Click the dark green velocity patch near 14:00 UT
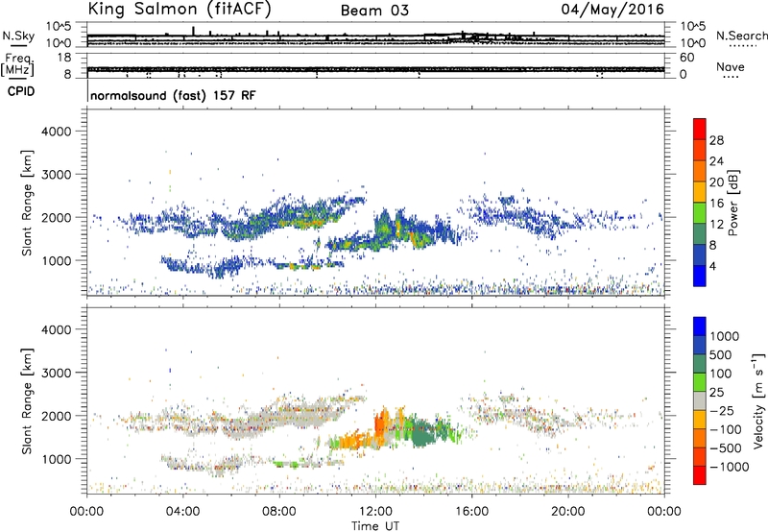The width and height of the screenshot is (768, 532). 421,433
